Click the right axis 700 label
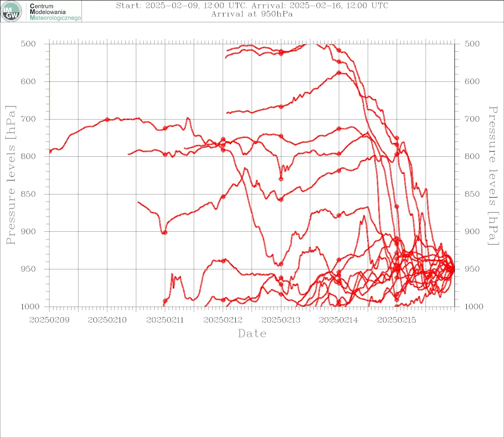Screen dimensions: 504x438 [472, 119]
